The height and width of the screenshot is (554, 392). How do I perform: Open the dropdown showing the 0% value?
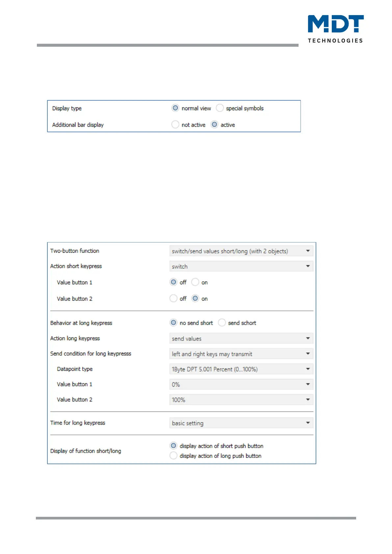(x=241, y=385)
